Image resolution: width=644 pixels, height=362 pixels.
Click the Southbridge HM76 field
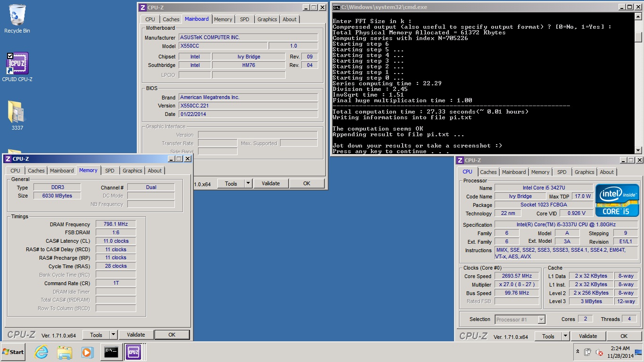click(x=248, y=65)
